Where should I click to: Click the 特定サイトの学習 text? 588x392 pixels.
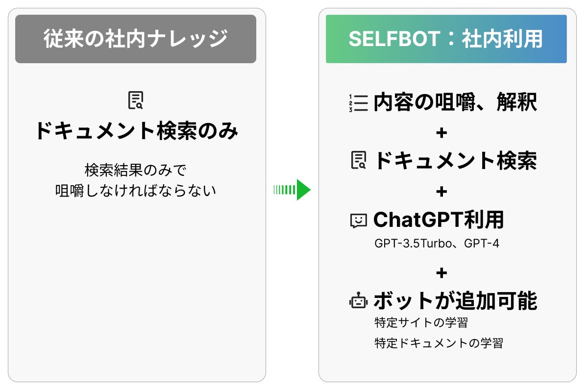pos(421,323)
